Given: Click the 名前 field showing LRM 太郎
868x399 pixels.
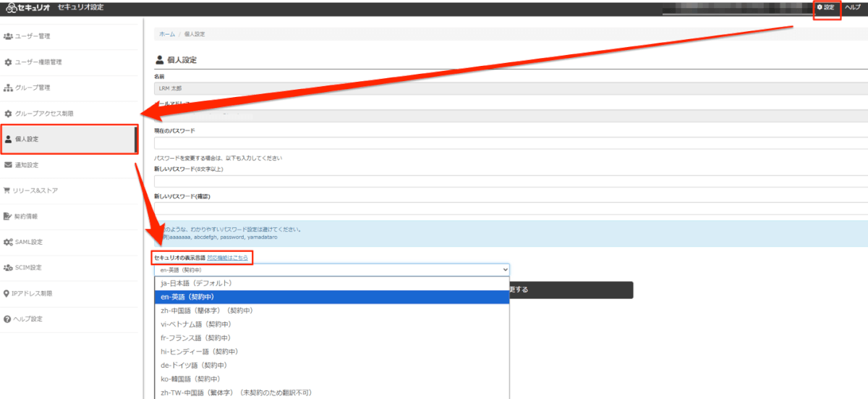Looking at the screenshot, I should (511, 88).
